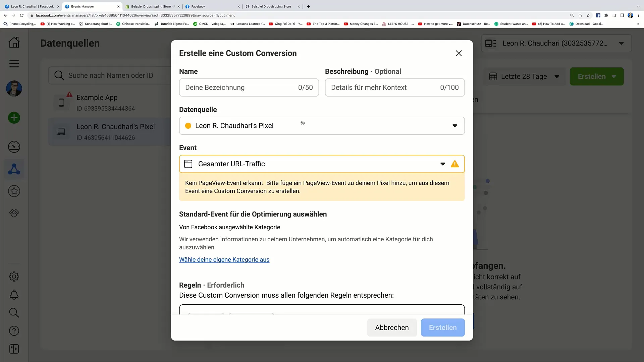The height and width of the screenshot is (362, 644).
Task: Switch to last Beispiel Dropshipping Store tab
Action: [273, 6]
